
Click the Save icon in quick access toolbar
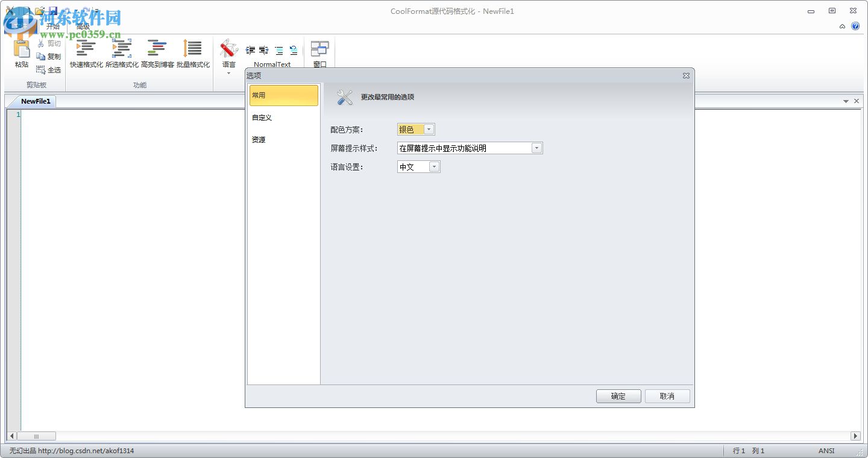(52, 10)
